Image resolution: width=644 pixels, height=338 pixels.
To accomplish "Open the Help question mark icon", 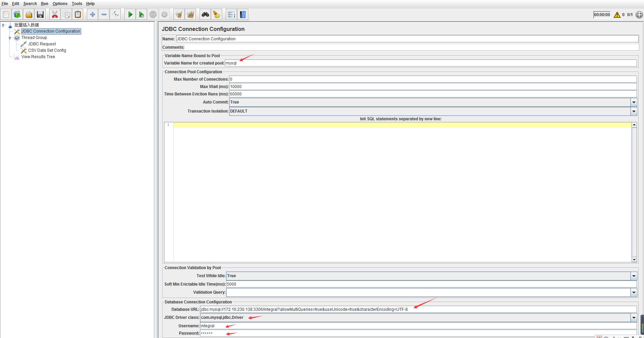I will point(243,14).
